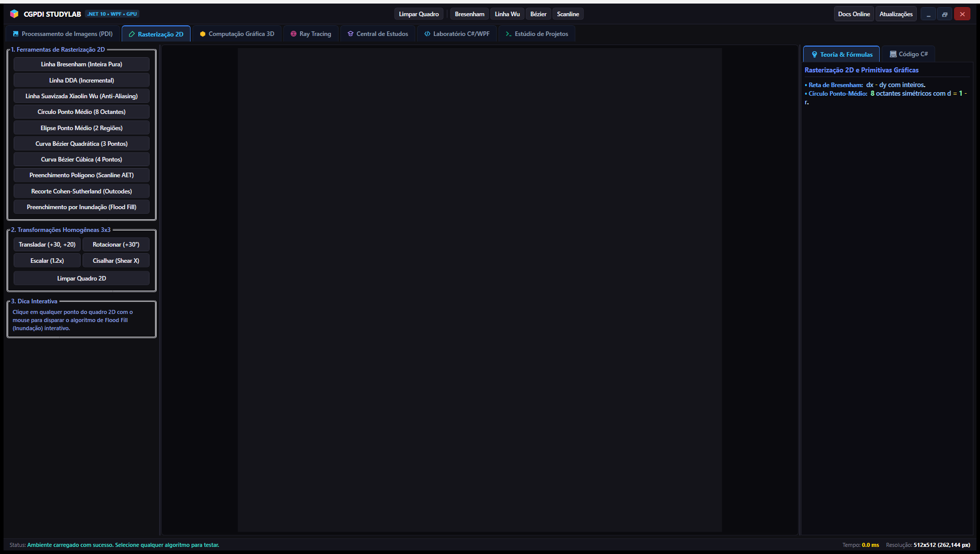
Task: Draw Elipse Ponto Médio (2 Regiões)
Action: [82, 128]
